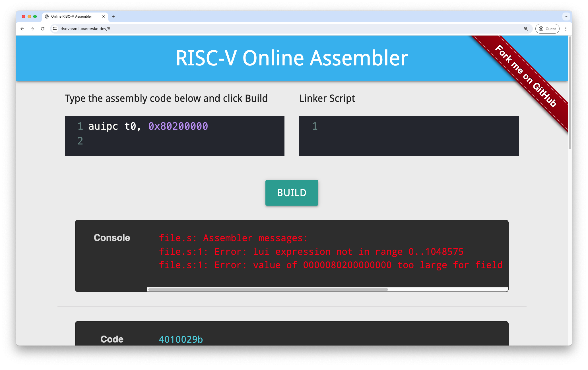
Task: Click the macOS green fullscreen button
Action: [x=35, y=16]
